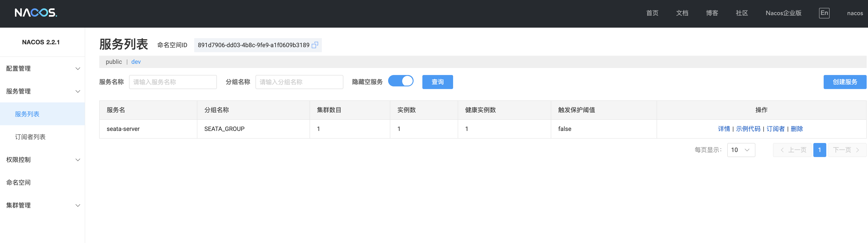Collapse the 服务管理 menu
Viewport: 868px width, 243px height.
(x=42, y=91)
